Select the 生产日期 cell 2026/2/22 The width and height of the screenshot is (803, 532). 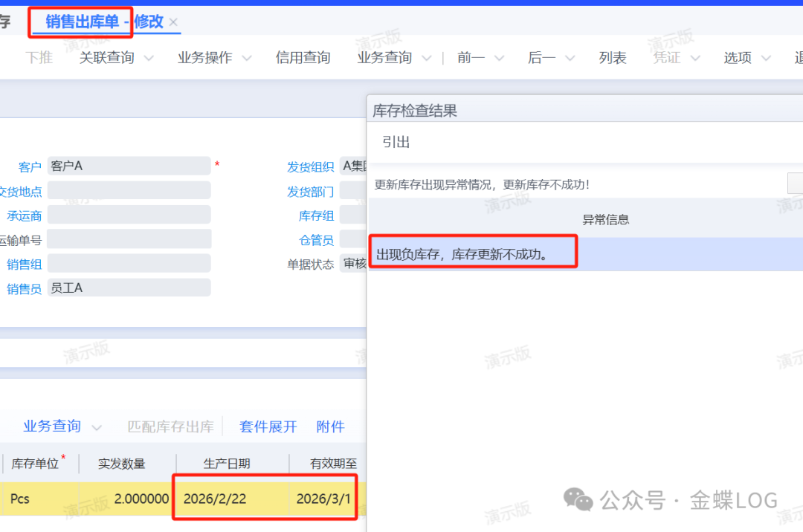click(215, 499)
